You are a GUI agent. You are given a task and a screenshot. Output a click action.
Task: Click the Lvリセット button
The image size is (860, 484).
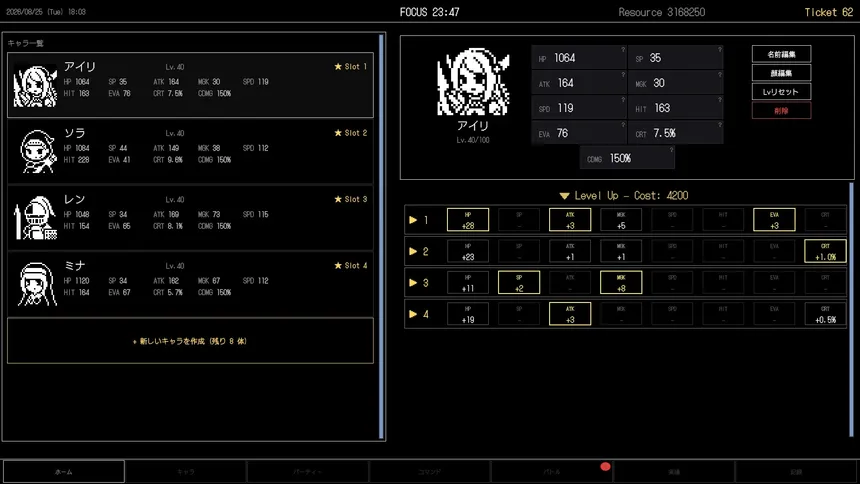(781, 92)
